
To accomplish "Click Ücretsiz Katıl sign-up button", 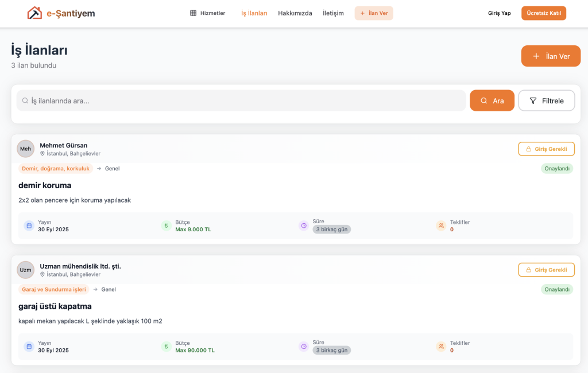I will pyautogui.click(x=543, y=13).
